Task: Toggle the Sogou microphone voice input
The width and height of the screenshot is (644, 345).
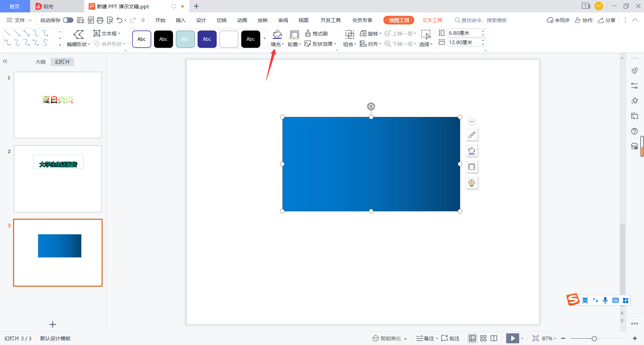Action: (605, 300)
